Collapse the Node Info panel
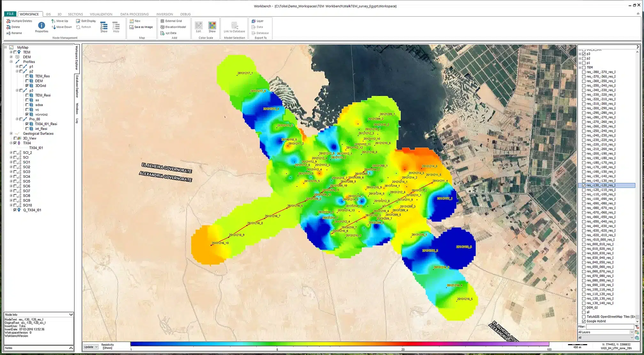The width and height of the screenshot is (644, 355). (71, 315)
